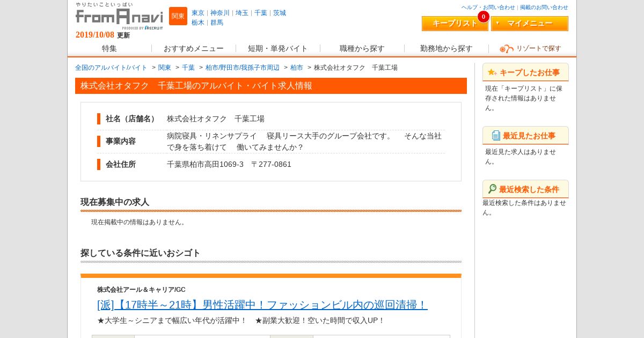
Task: Click the 最近見たお仕事 panel header
Action: pyautogui.click(x=525, y=136)
